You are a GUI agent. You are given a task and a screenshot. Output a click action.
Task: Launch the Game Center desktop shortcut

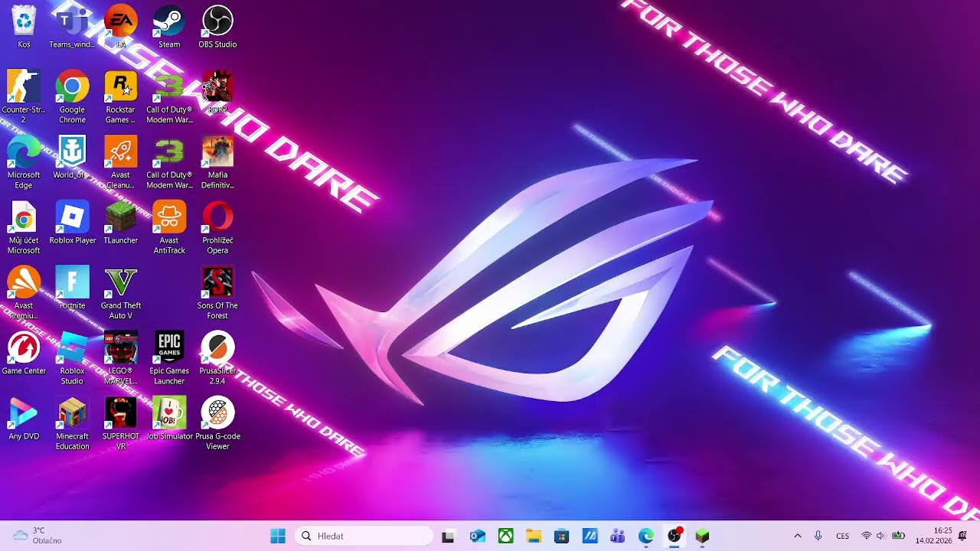pyautogui.click(x=24, y=354)
